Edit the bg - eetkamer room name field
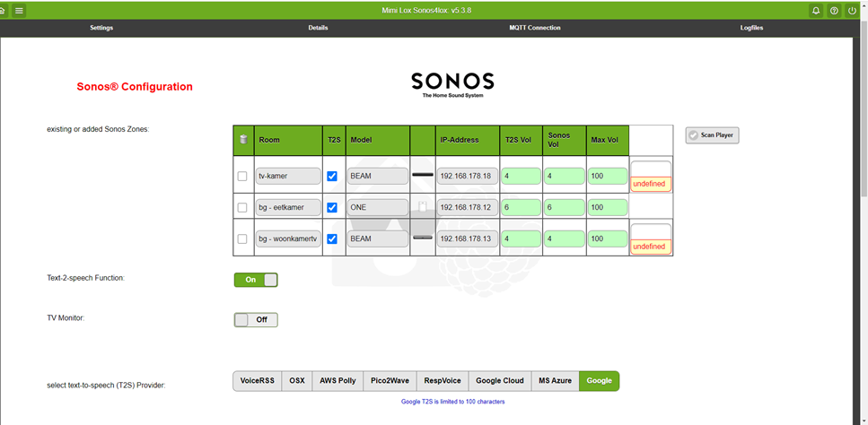Image resolution: width=868 pixels, height=425 pixels. pyautogui.click(x=288, y=207)
